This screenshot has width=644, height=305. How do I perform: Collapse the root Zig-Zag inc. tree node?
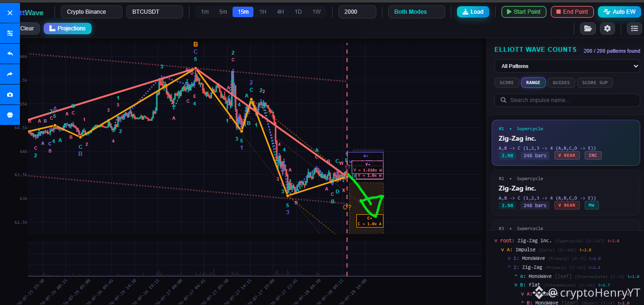(x=496, y=241)
